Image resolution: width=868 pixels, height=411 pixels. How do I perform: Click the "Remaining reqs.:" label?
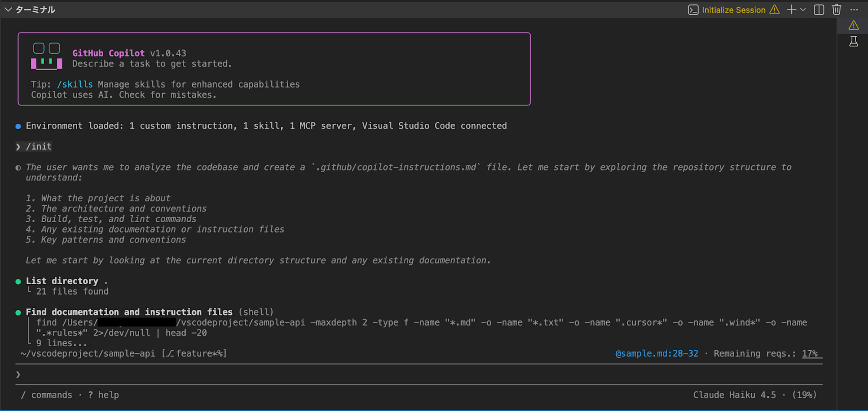click(755, 354)
